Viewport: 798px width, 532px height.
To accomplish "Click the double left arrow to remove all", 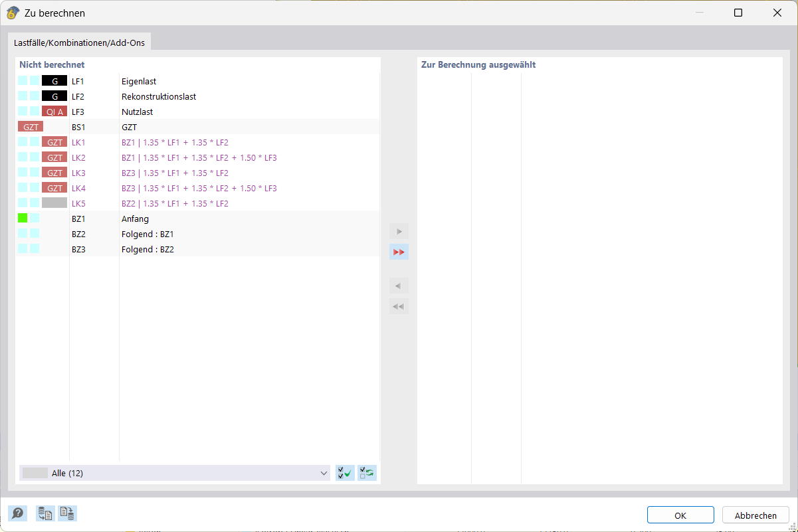I will [x=399, y=306].
